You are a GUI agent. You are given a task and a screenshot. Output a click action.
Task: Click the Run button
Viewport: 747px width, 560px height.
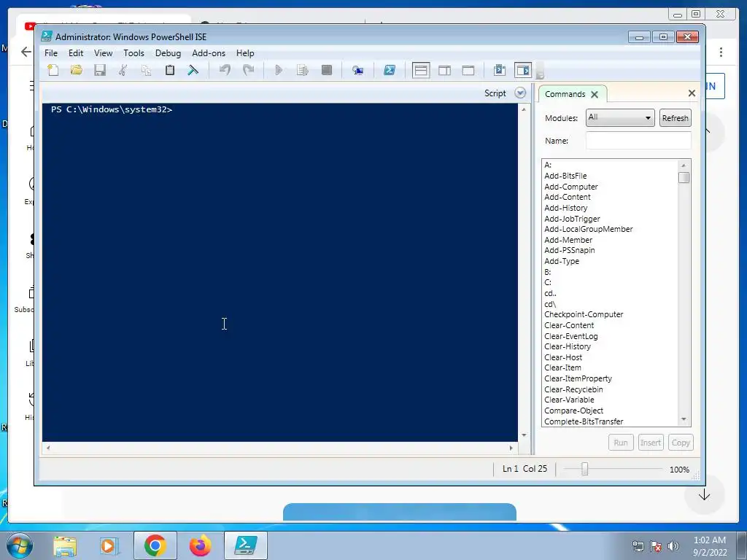(621, 443)
